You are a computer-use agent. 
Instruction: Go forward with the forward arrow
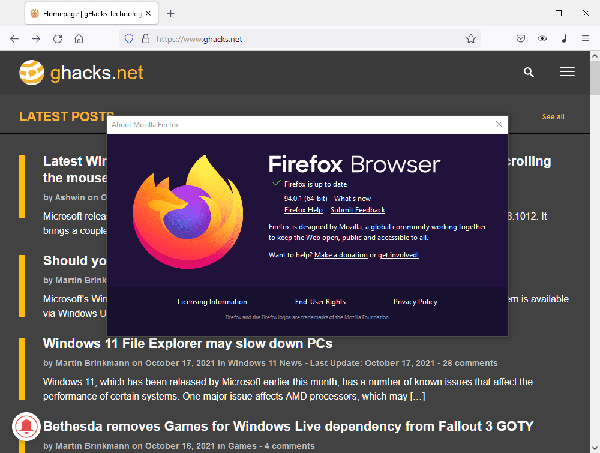[x=36, y=39]
